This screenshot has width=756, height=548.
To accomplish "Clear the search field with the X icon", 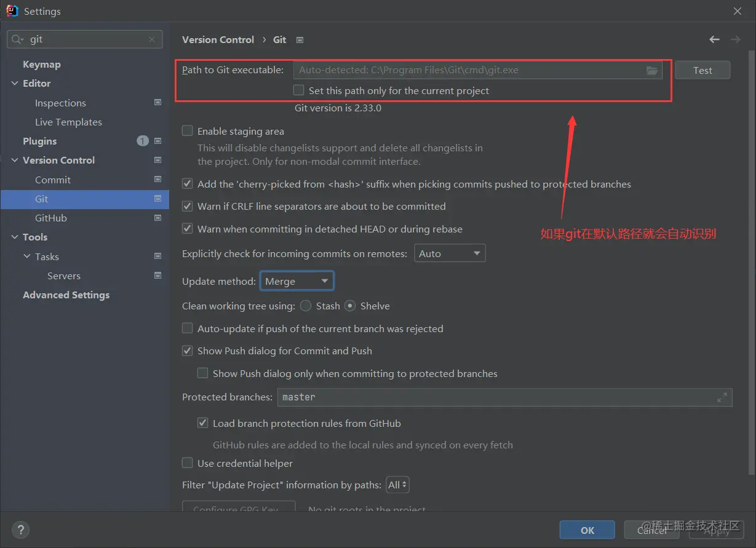I will tap(152, 39).
